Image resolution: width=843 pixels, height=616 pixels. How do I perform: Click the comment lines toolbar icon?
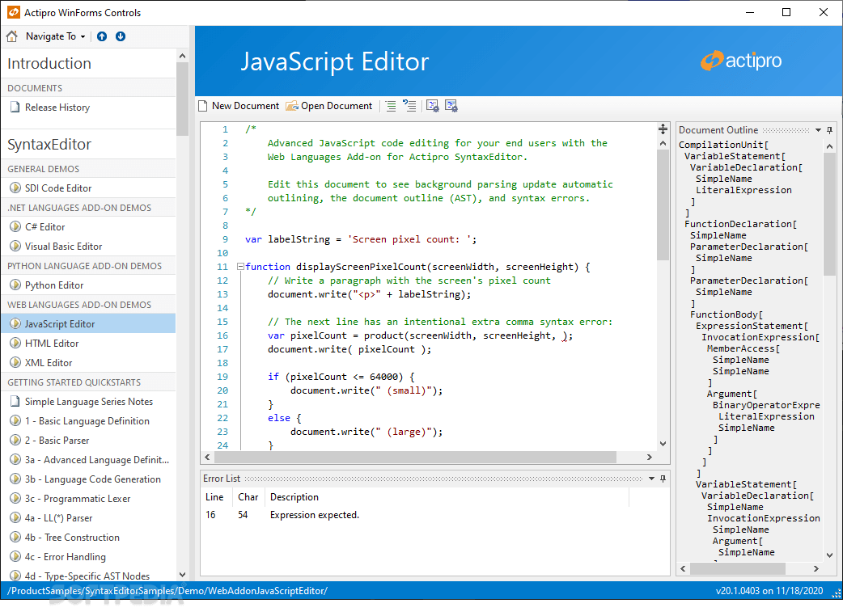[409, 106]
